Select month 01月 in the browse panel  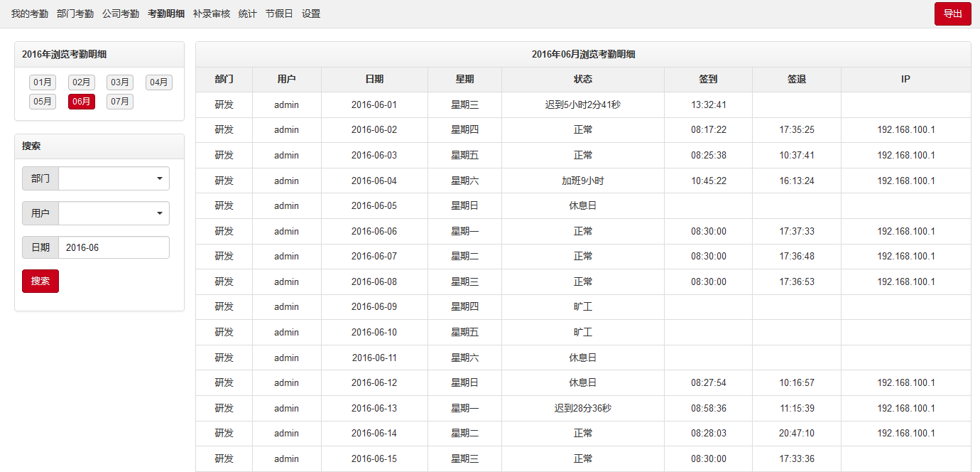pyautogui.click(x=43, y=82)
